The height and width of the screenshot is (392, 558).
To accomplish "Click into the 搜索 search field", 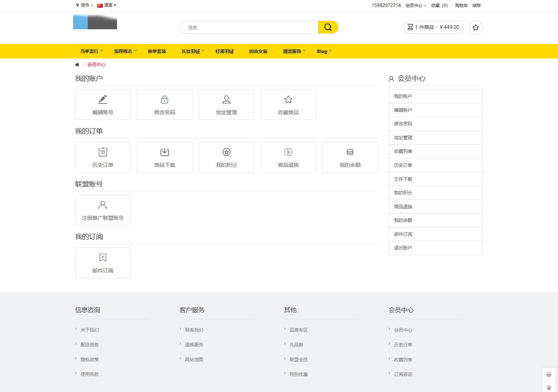I will 249,27.
